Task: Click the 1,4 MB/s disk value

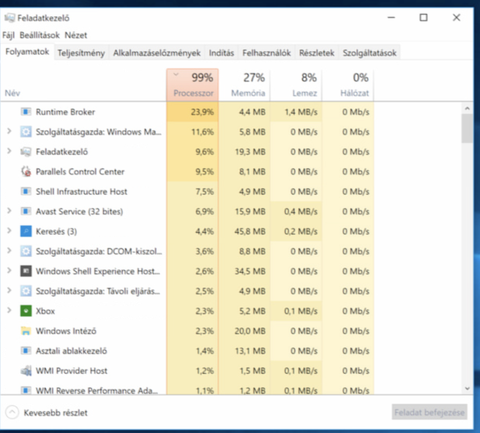Action: tap(301, 112)
